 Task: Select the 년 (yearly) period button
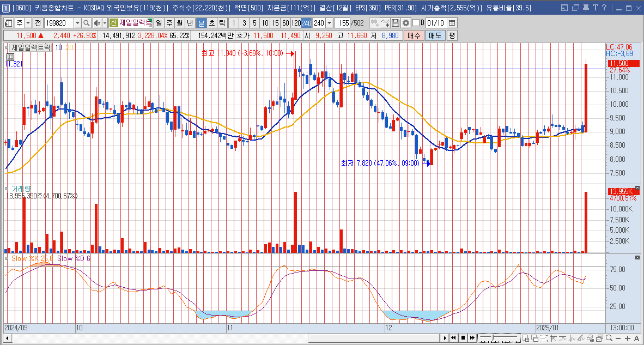tap(189, 23)
